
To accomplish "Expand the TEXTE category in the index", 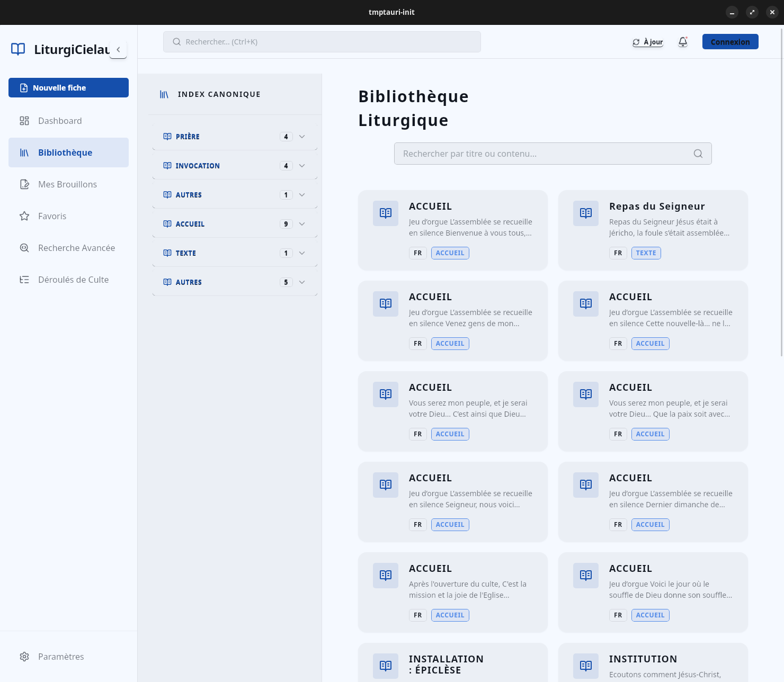I will 302,253.
